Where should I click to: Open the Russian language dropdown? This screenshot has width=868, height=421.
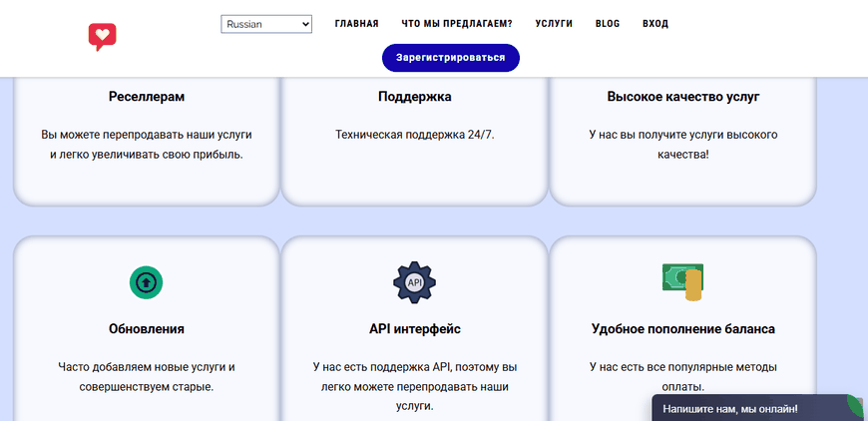[x=266, y=24]
